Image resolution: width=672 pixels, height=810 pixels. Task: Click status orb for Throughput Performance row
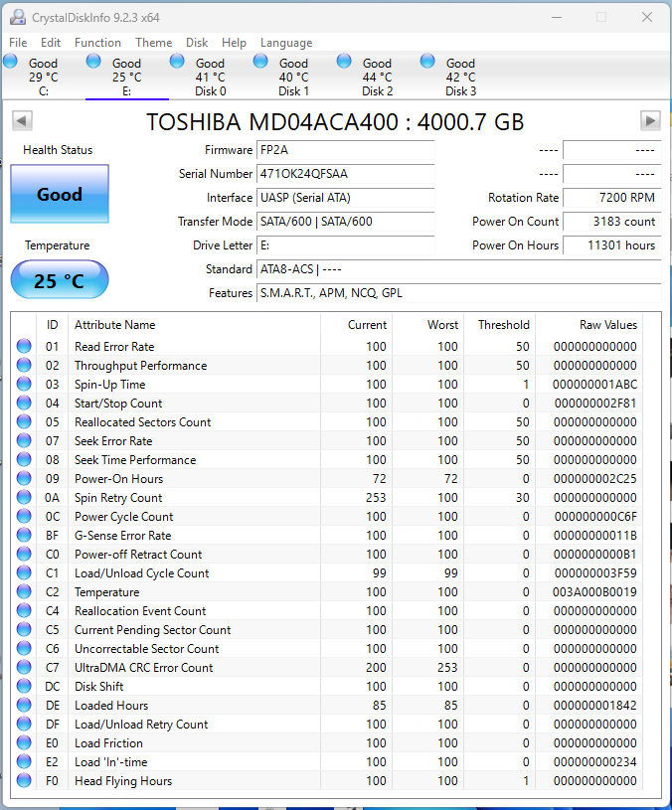[x=24, y=365]
